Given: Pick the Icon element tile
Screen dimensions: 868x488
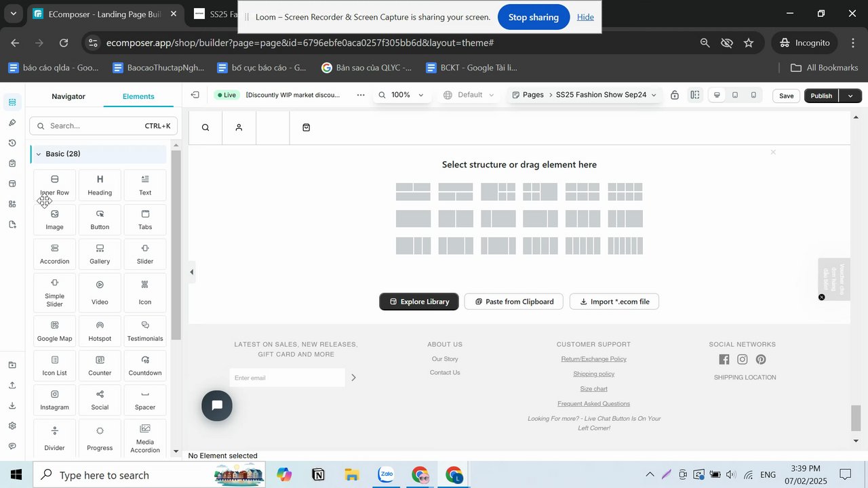Looking at the screenshot, I should coord(145,292).
